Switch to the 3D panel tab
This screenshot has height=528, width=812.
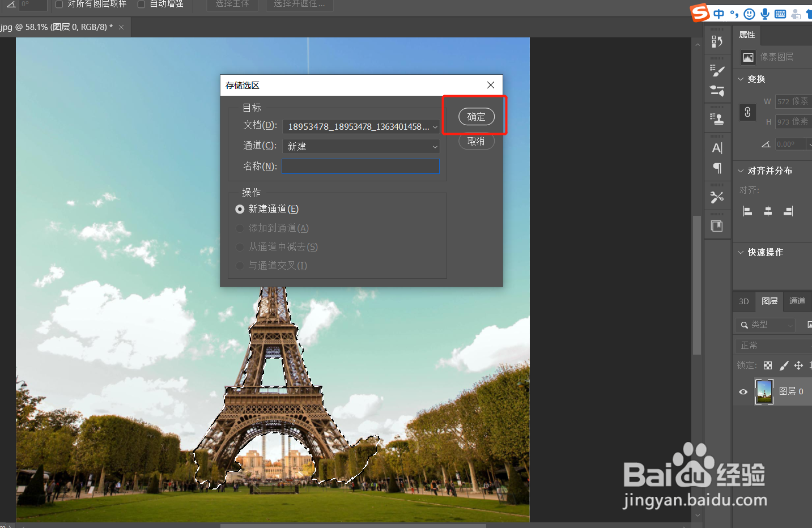coord(744,301)
